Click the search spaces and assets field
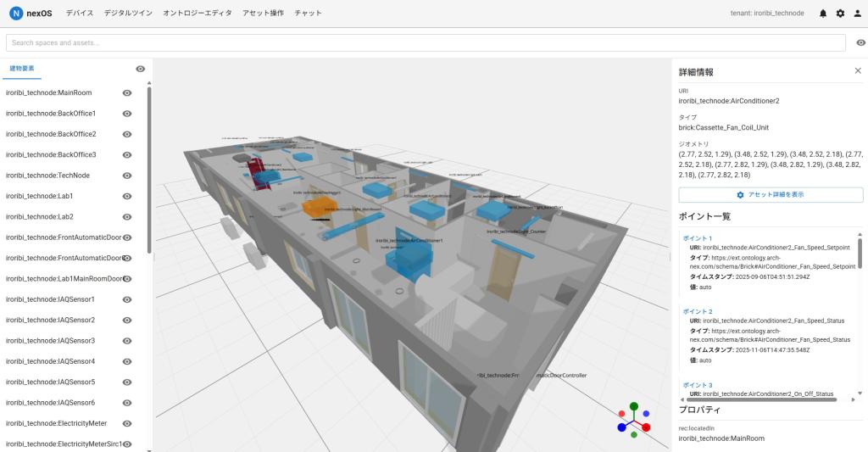Image resolution: width=868 pixels, height=452 pixels. pos(426,42)
